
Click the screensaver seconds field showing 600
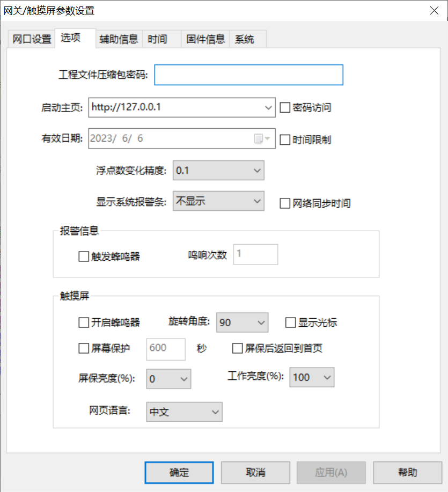[166, 349]
